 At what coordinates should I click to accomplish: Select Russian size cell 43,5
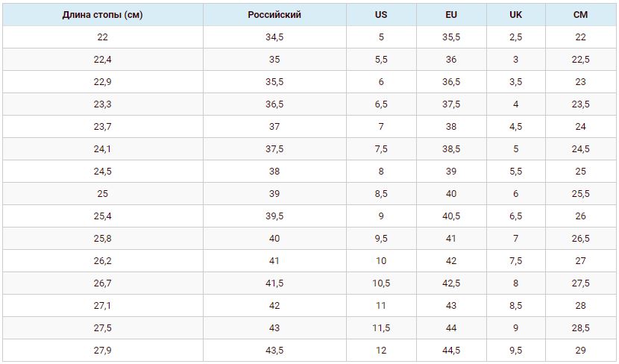(x=274, y=351)
